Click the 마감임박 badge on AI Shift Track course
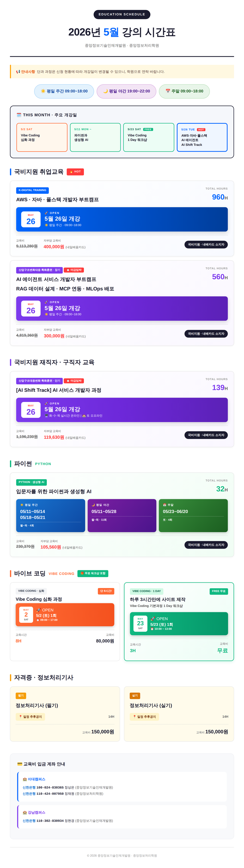Image resolution: width=244 pixels, height=868 pixels. click(x=74, y=381)
